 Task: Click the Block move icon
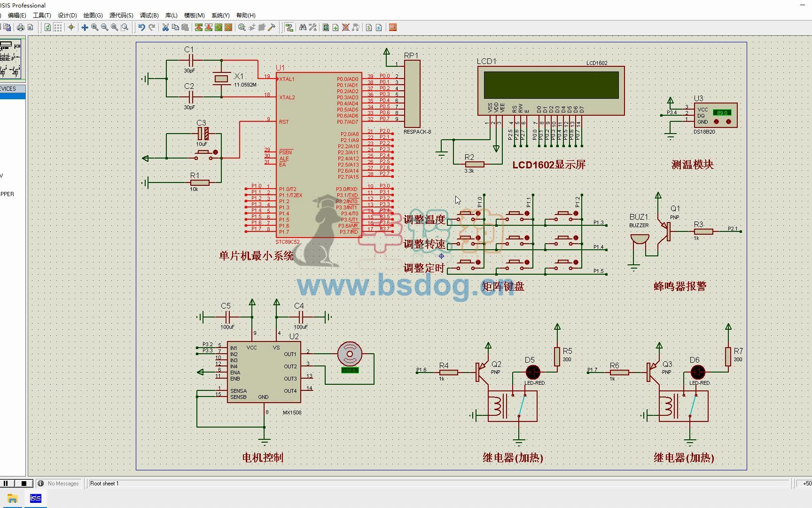(x=209, y=27)
